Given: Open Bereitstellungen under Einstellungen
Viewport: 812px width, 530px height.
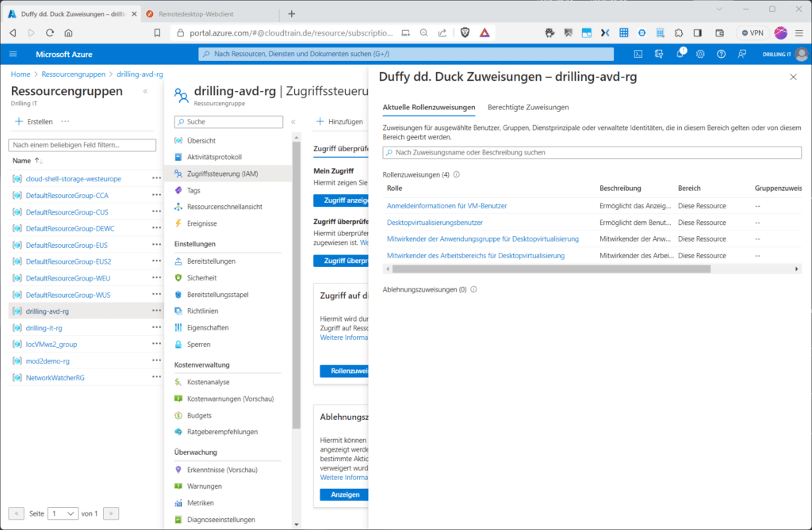Looking at the screenshot, I should [x=211, y=261].
